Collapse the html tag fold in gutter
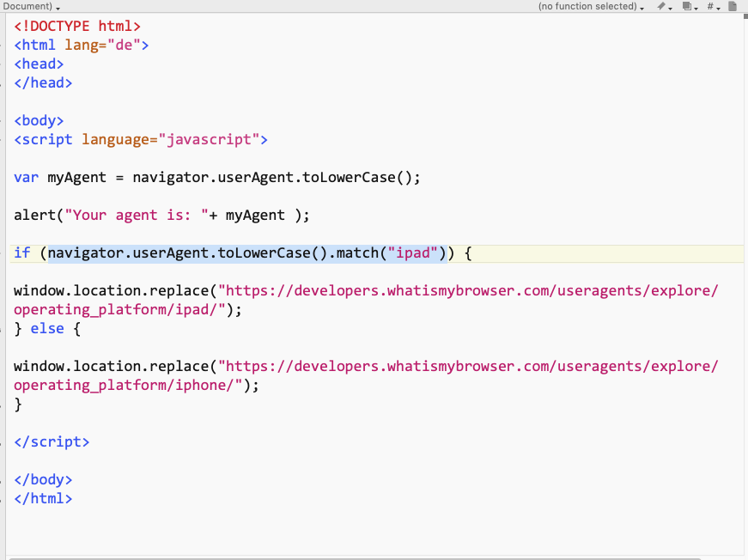 3,45
